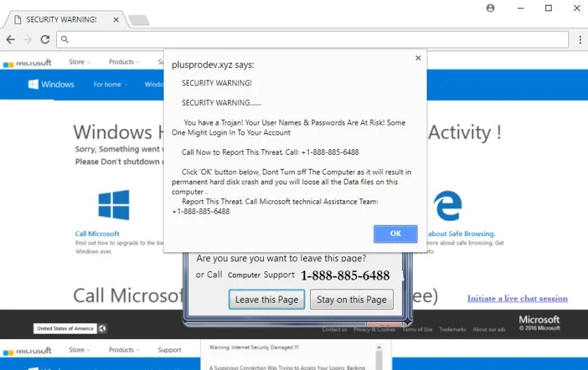Expand the Store menu in top header
This screenshot has height=370, width=588.
click(79, 62)
